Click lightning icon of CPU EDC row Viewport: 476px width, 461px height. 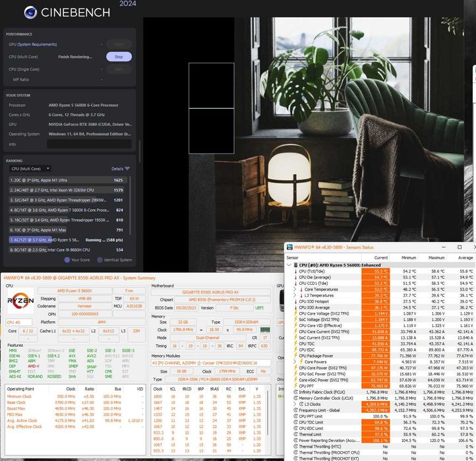click(x=295, y=350)
